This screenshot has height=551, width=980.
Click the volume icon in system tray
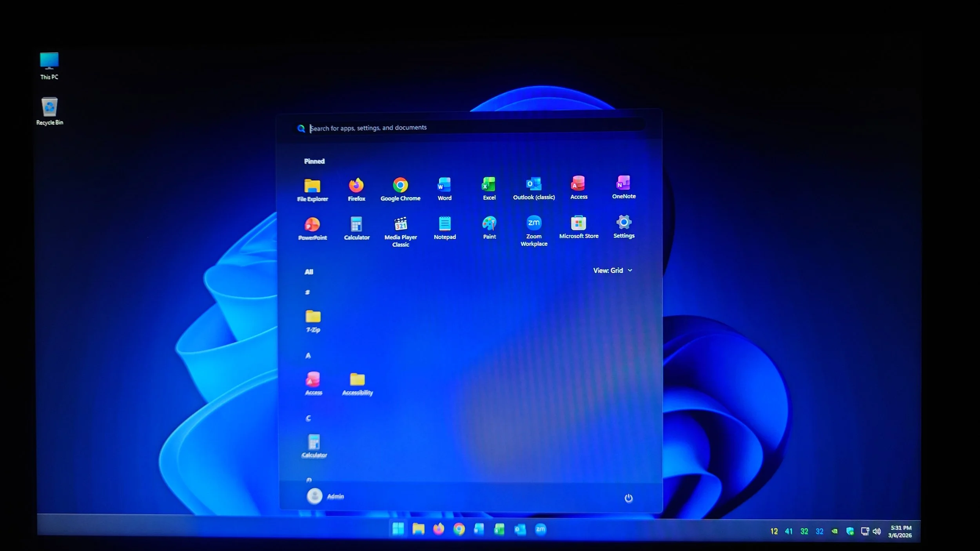pyautogui.click(x=877, y=531)
